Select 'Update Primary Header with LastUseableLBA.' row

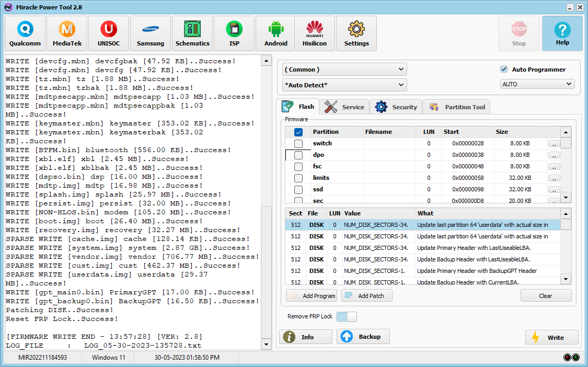[423, 248]
